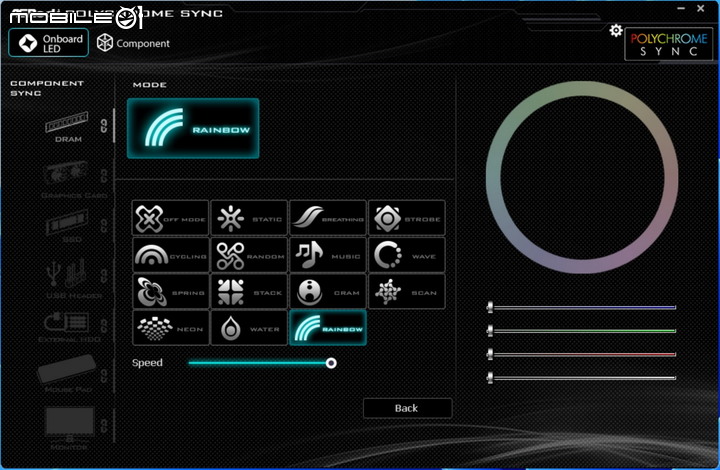
Task: Toggle sync link for DRAM
Action: pyautogui.click(x=104, y=126)
